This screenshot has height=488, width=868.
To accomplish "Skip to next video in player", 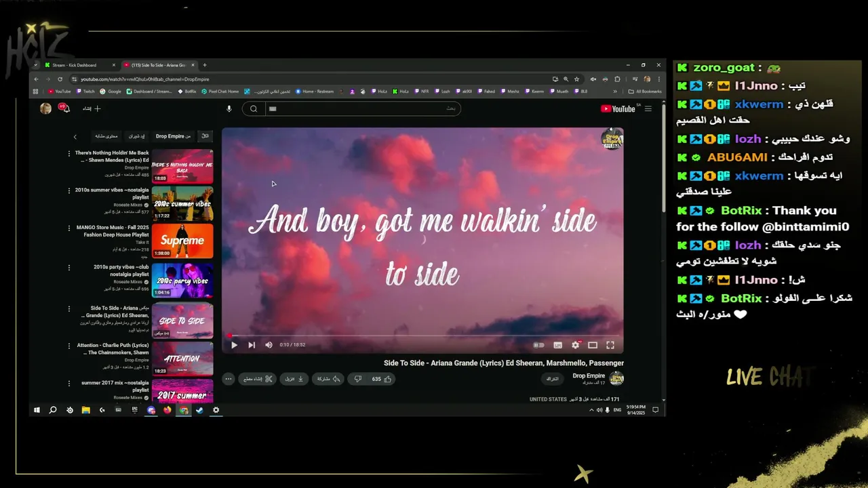I will click(252, 345).
